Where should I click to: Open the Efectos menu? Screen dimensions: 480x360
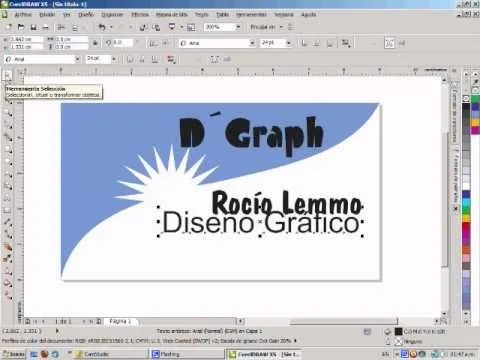140,15
